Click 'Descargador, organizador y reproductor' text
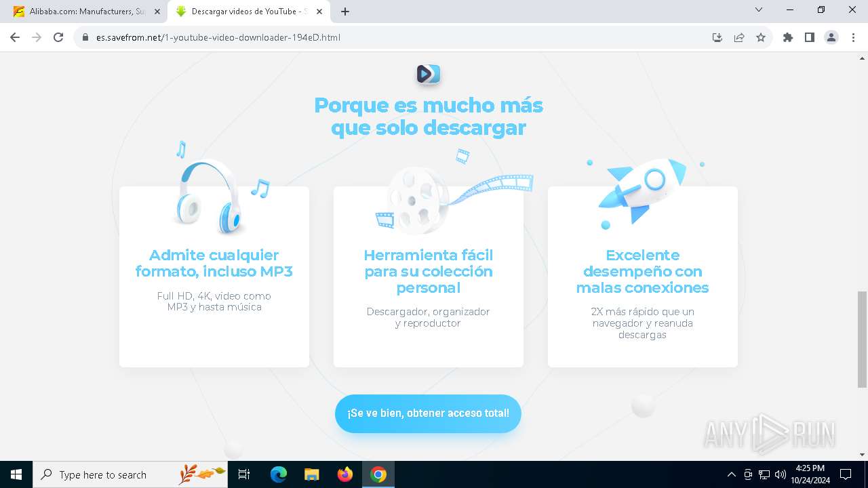The width and height of the screenshot is (868, 488). click(429, 317)
